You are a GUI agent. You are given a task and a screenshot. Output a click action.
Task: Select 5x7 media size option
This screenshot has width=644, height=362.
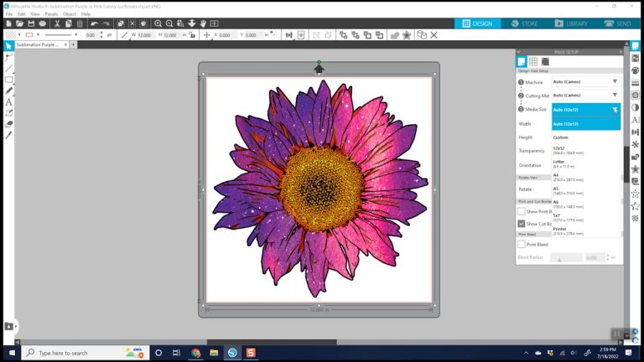click(x=585, y=218)
